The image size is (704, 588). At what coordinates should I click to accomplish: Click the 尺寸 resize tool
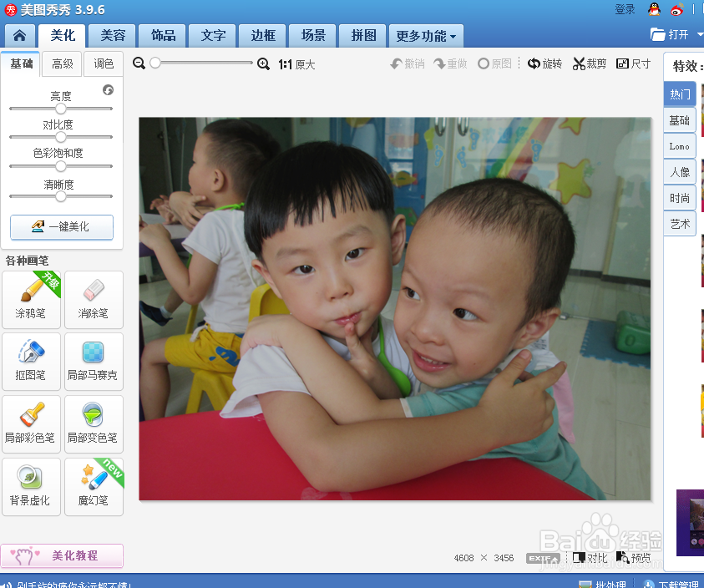(x=634, y=63)
